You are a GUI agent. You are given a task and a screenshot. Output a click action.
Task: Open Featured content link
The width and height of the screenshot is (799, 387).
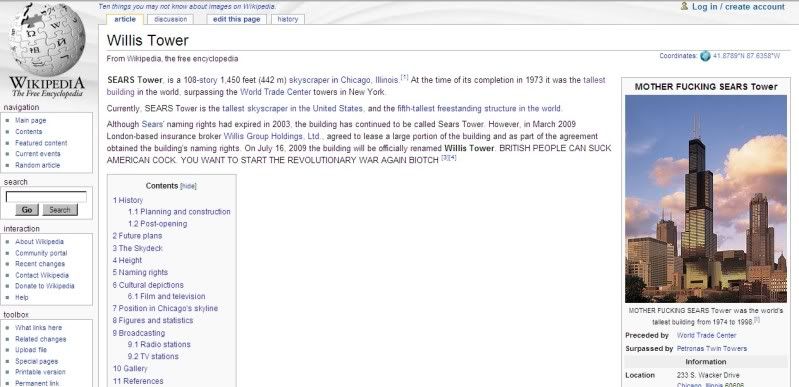click(41, 143)
